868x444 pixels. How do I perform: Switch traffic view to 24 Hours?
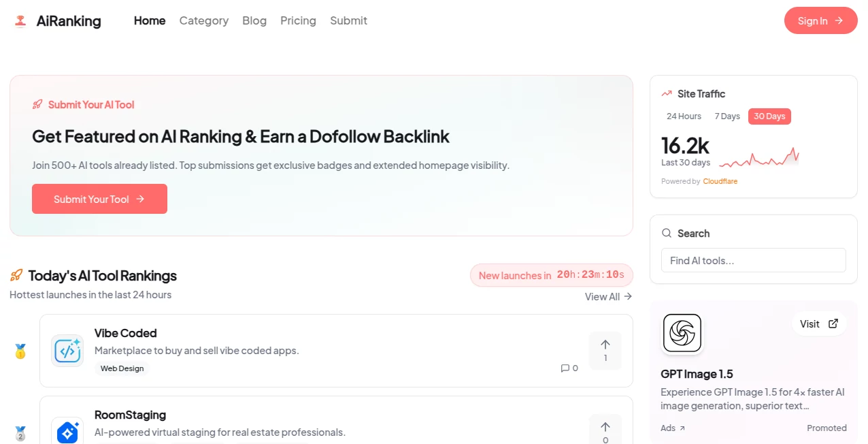[683, 116]
